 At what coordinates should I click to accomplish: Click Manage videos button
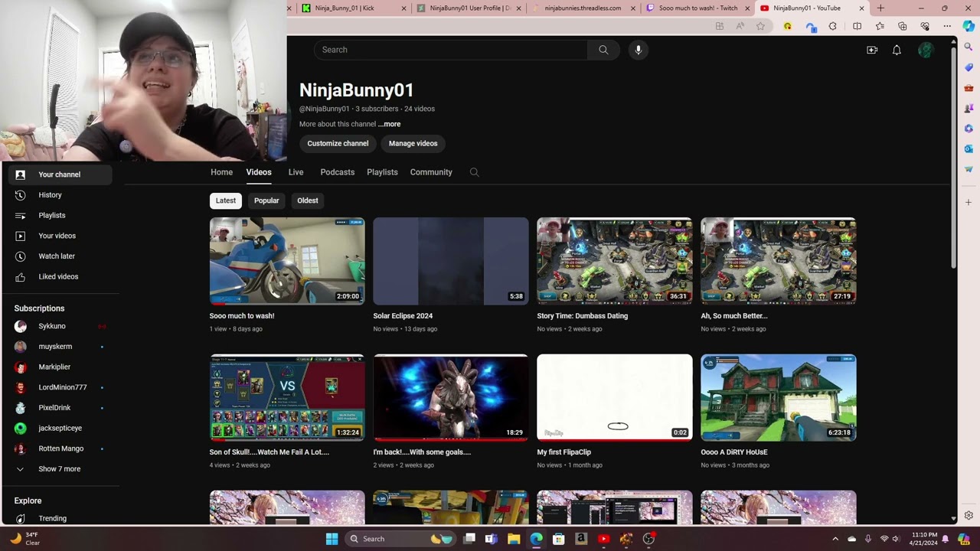point(413,143)
